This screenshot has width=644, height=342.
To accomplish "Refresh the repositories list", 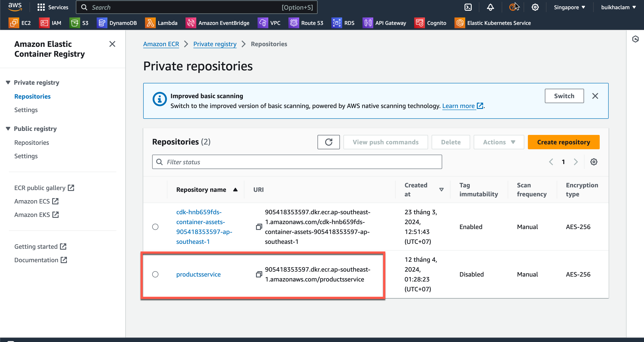I will click(x=328, y=142).
